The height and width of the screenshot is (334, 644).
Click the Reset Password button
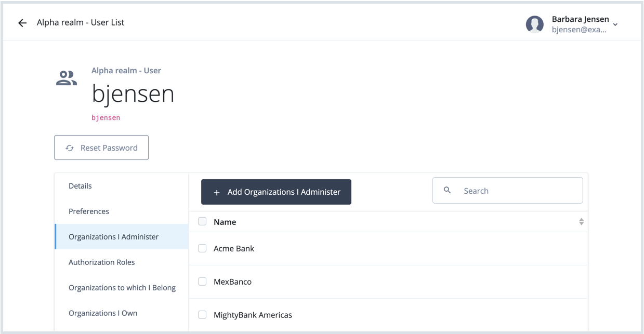[x=101, y=148]
